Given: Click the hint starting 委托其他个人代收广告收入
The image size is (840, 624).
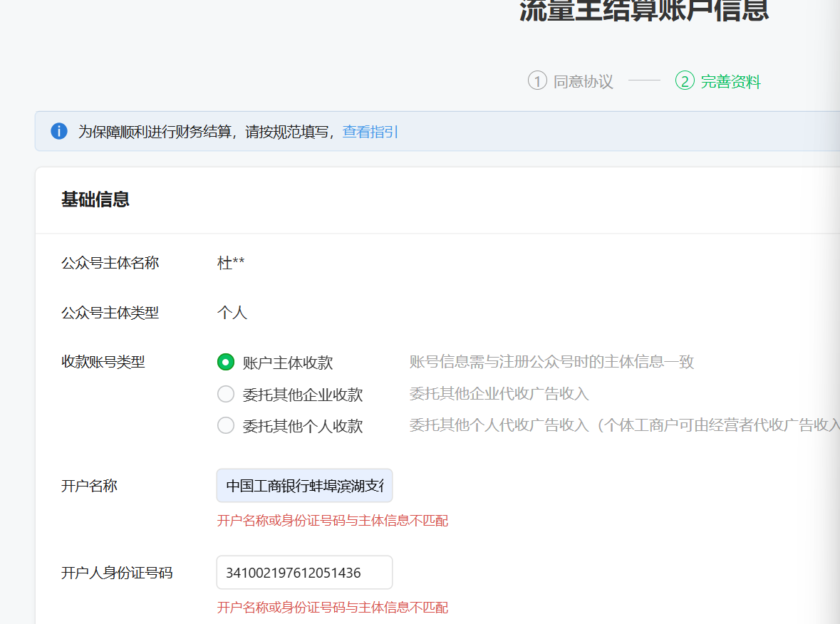Looking at the screenshot, I should (x=625, y=426).
